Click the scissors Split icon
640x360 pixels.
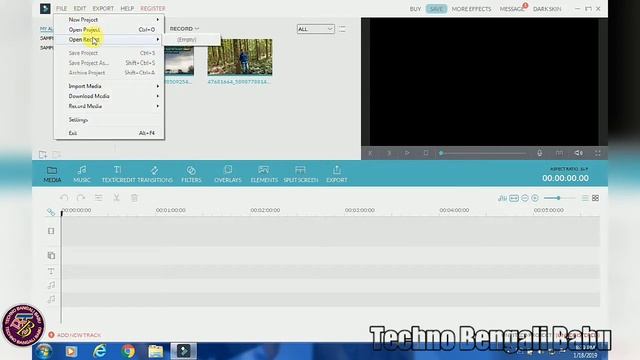(116, 198)
